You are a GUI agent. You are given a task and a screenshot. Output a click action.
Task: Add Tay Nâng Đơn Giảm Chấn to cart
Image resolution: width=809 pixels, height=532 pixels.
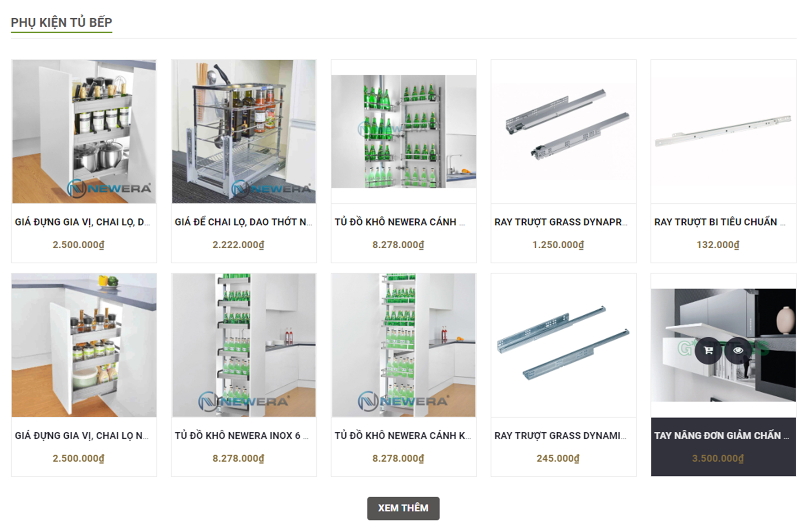708,350
